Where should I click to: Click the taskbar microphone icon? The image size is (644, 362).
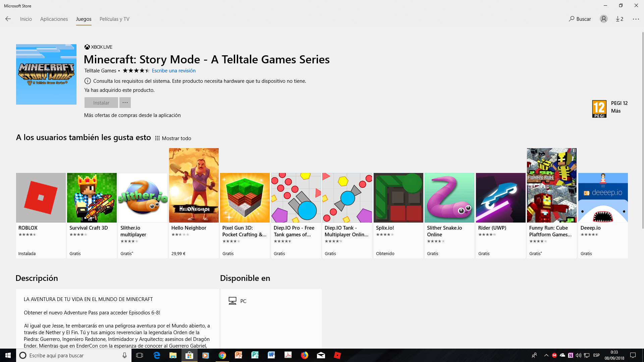[124, 355]
